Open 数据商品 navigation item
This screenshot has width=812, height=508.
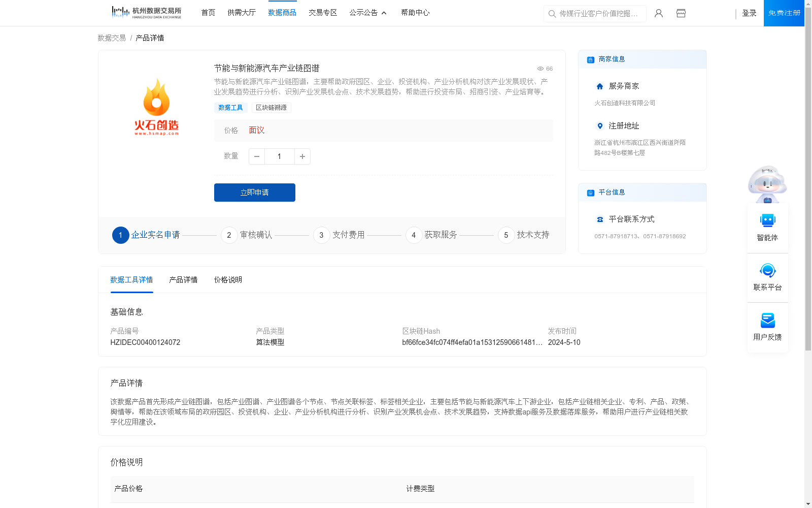282,13
